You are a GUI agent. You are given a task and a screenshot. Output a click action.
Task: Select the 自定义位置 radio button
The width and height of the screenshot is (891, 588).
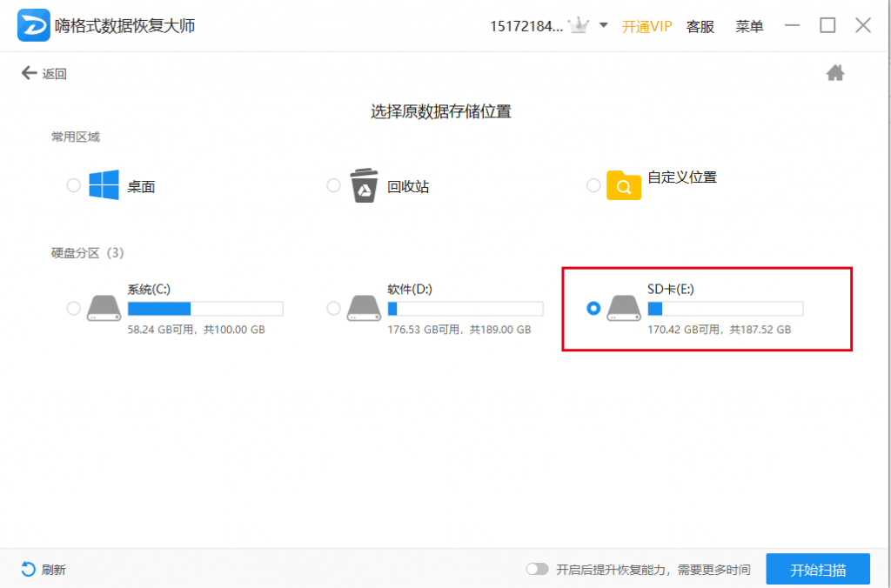coord(593,185)
